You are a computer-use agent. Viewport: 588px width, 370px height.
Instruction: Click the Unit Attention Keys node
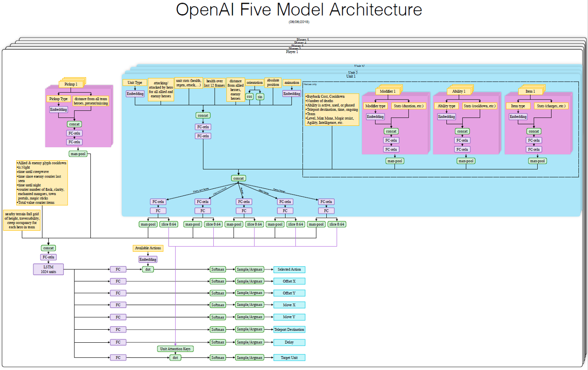tap(175, 349)
